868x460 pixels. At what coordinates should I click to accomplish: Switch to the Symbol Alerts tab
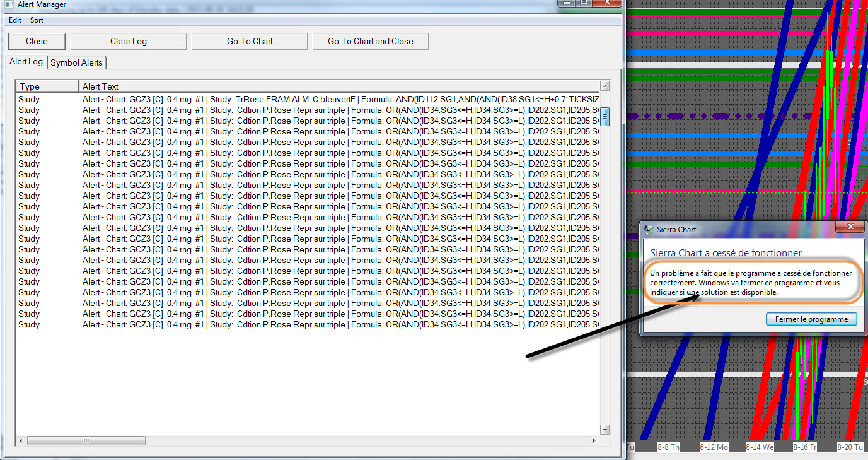coord(77,62)
